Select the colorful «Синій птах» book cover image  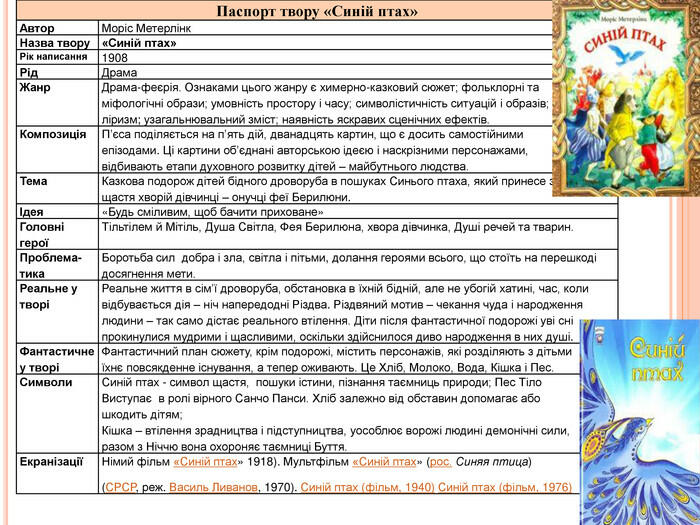pyautogui.click(x=626, y=99)
